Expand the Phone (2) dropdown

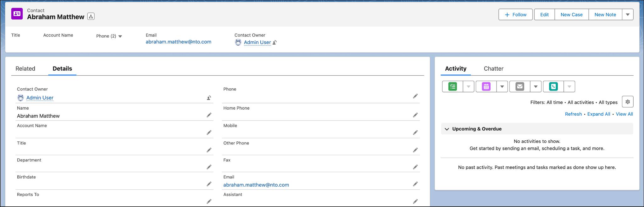[x=120, y=36]
